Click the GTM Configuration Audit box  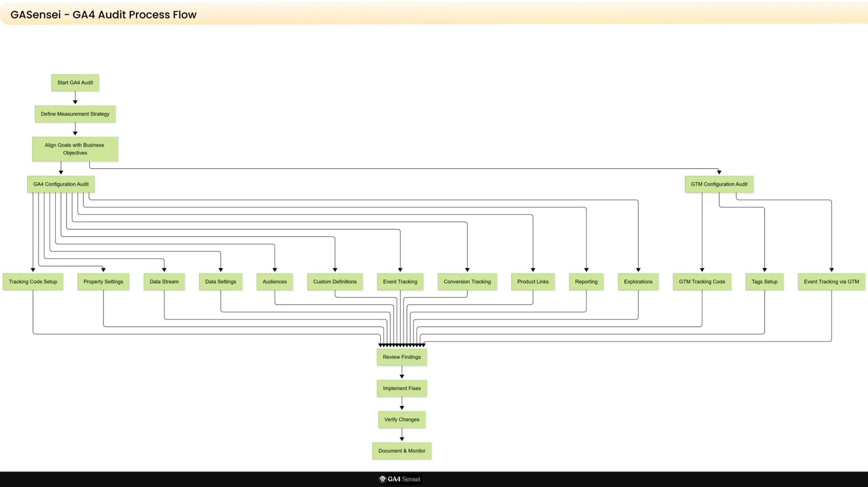click(719, 184)
